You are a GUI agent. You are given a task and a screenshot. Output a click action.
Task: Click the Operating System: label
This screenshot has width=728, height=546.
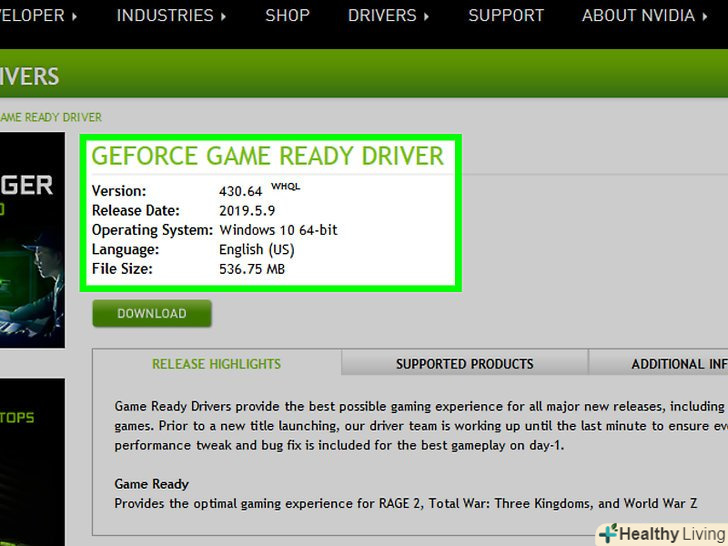(152, 230)
